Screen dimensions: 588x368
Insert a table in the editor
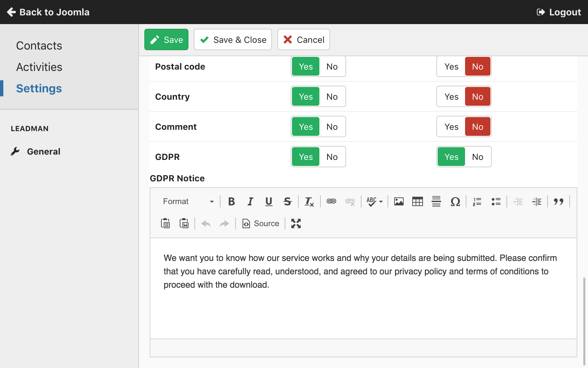[x=417, y=201]
